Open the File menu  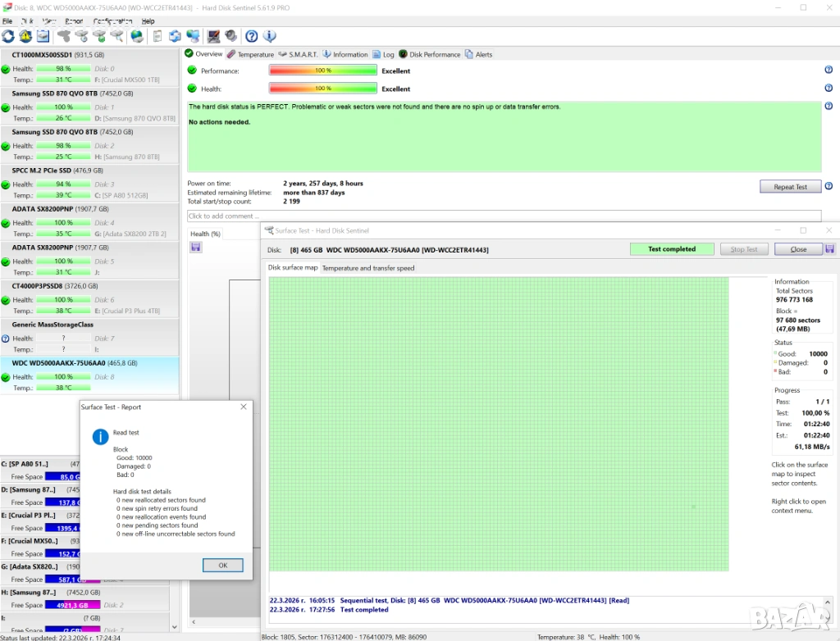7,20
